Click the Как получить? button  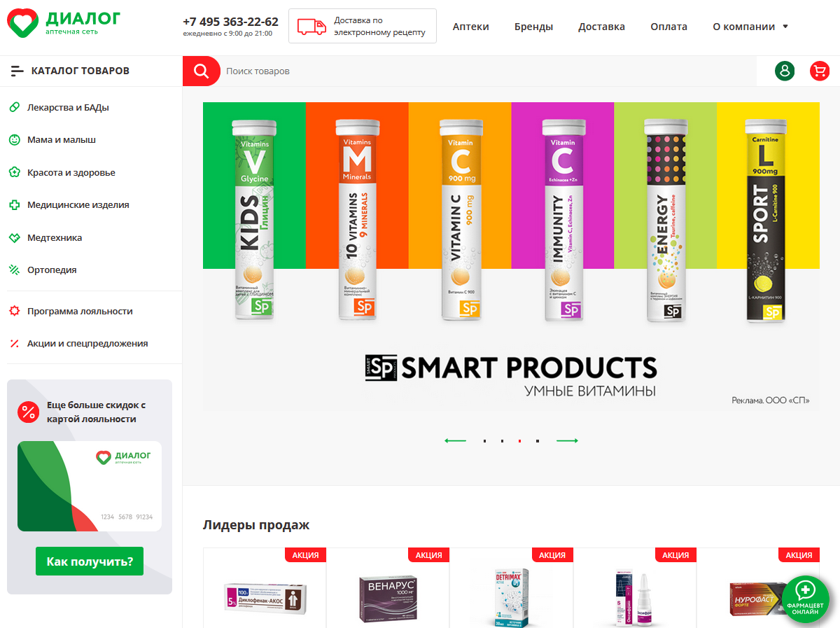point(90,561)
